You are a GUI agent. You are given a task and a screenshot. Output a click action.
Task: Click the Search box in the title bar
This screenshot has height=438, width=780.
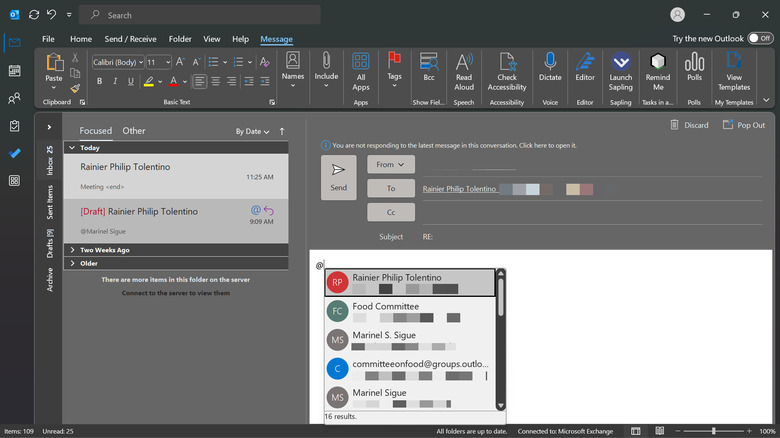[200, 15]
